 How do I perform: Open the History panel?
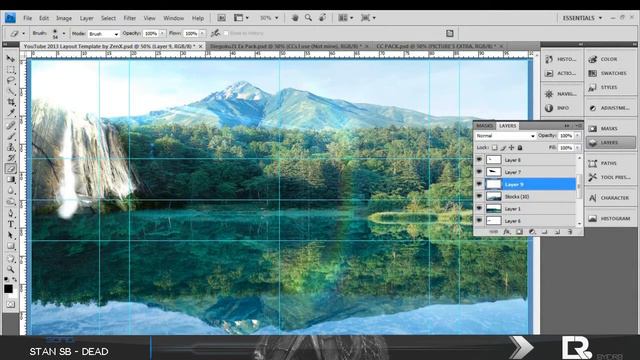(x=561, y=59)
